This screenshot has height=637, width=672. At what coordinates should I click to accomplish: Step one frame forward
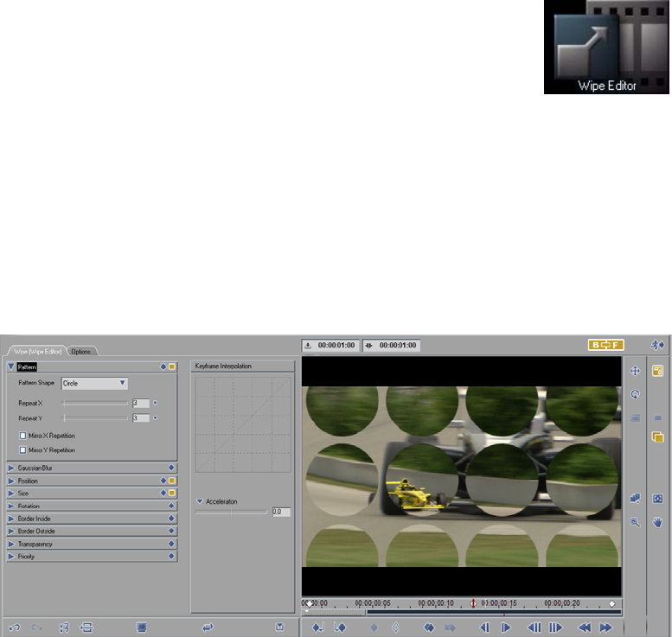[505, 627]
